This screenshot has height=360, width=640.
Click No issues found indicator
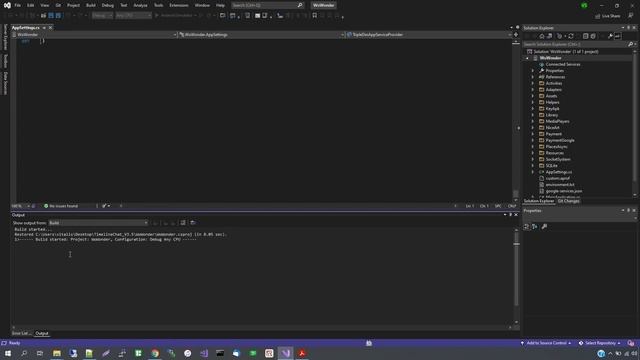click(61, 206)
